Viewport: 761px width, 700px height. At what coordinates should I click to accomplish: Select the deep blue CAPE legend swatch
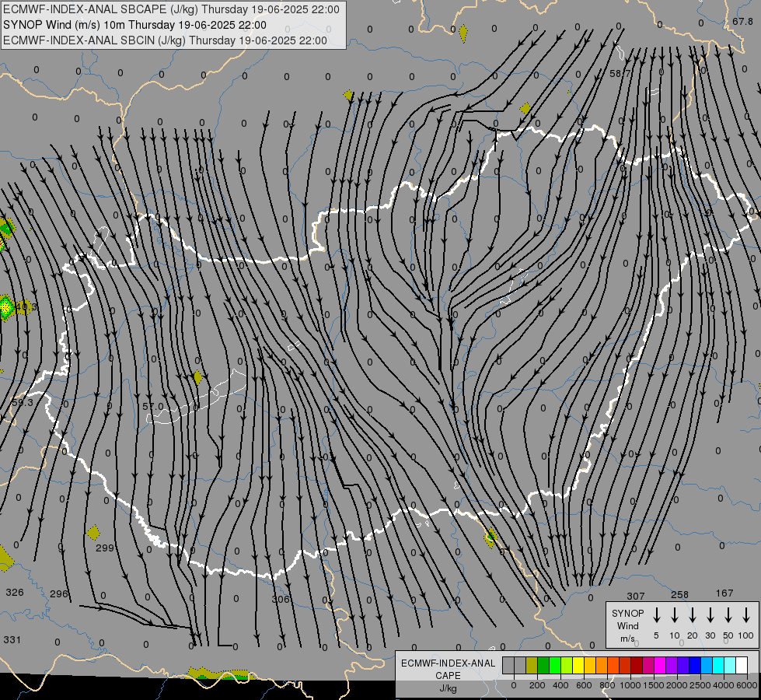694,665
